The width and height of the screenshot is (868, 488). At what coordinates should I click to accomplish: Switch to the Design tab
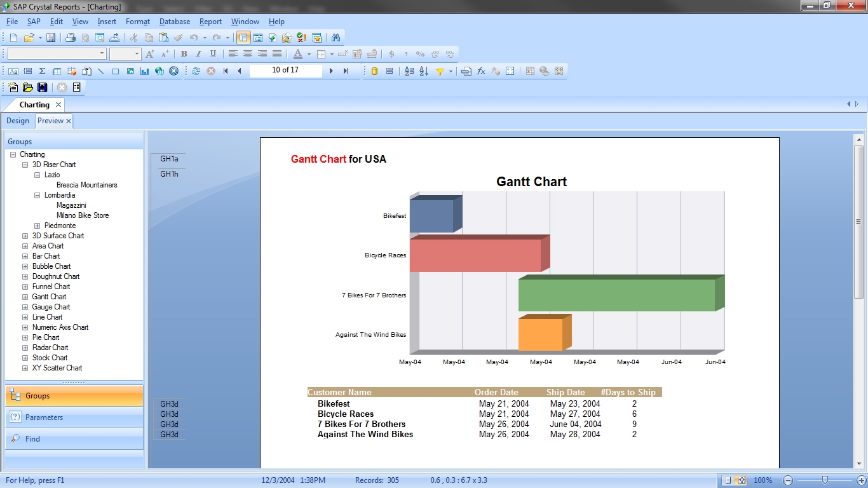click(18, 121)
